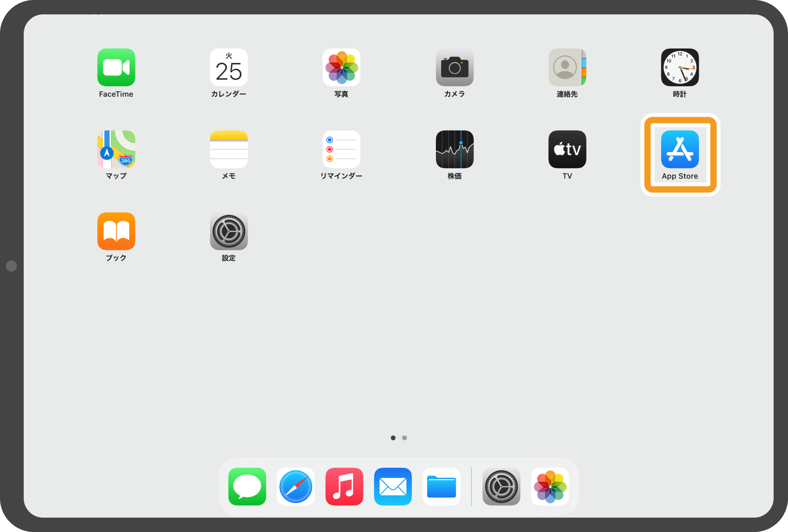
Task: Open Photos icon in dock
Action: point(550,486)
